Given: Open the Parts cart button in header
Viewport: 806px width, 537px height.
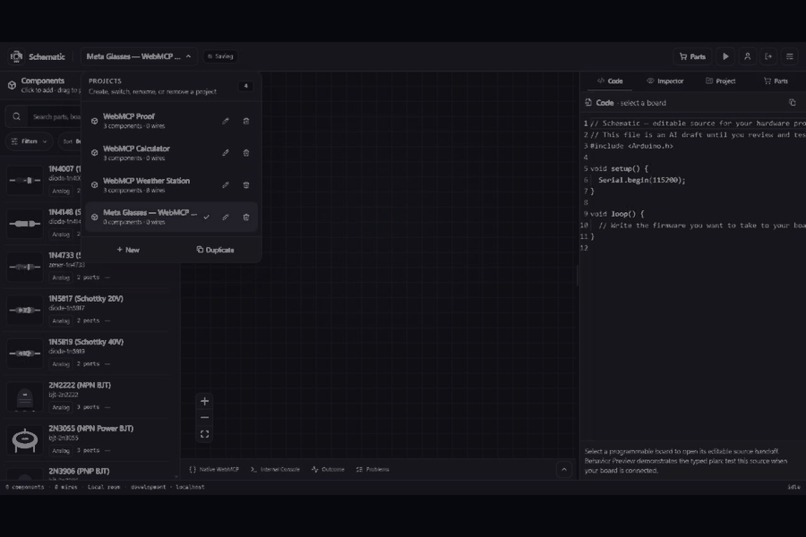Looking at the screenshot, I should pos(692,57).
